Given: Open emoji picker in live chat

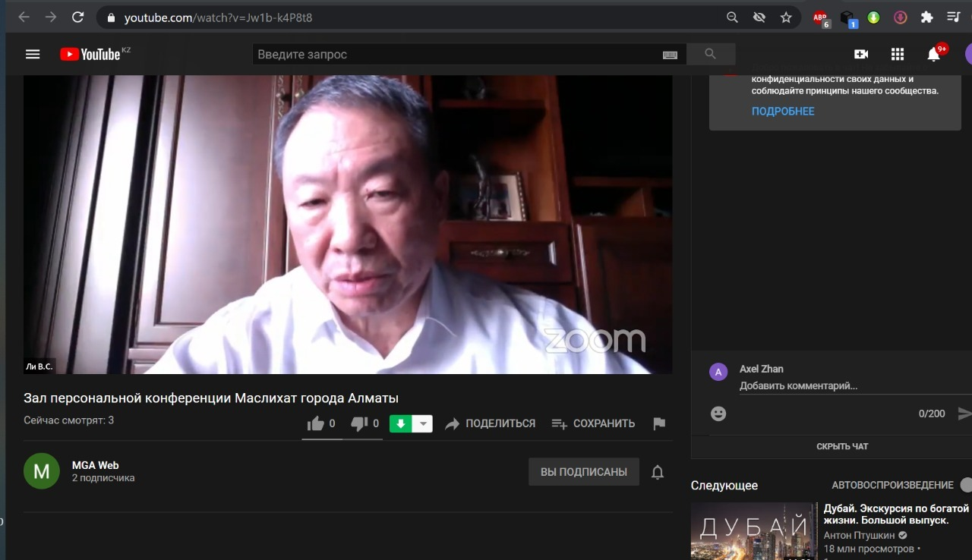Looking at the screenshot, I should (718, 414).
